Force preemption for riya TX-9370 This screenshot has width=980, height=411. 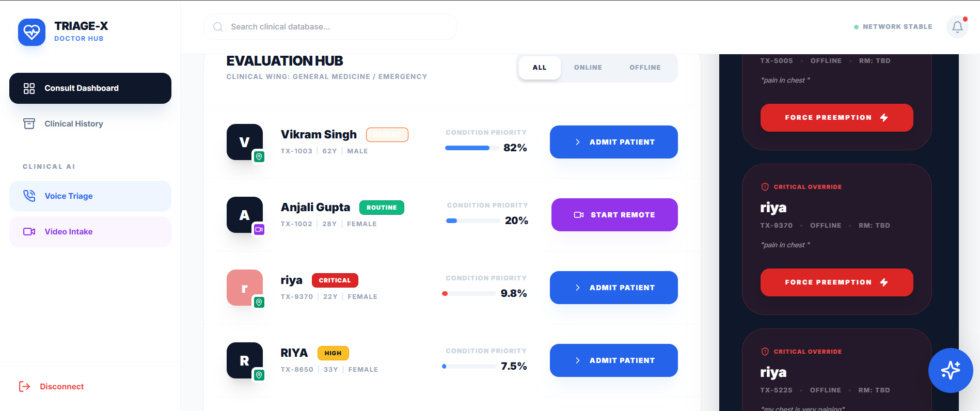(836, 282)
